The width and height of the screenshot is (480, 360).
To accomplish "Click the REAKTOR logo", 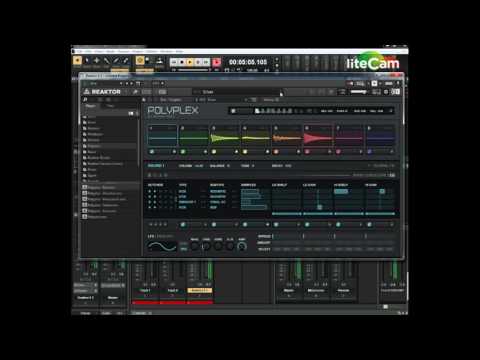I will (x=102, y=92).
